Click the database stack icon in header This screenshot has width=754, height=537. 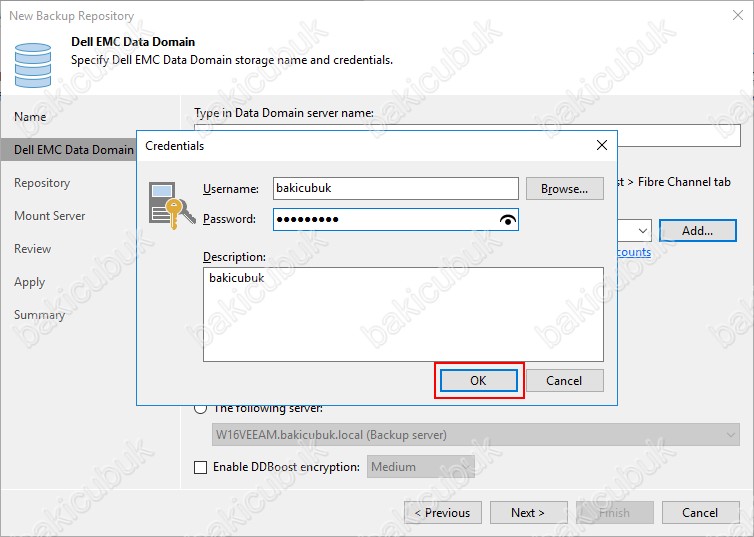pyautogui.click(x=33, y=65)
